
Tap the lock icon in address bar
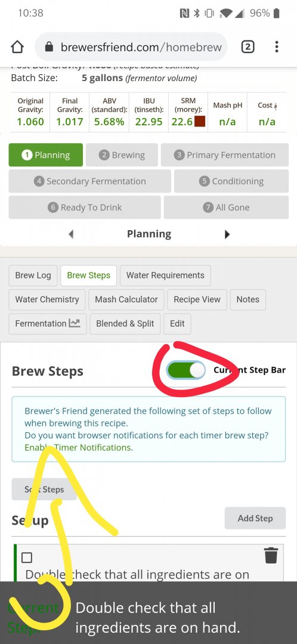click(x=49, y=47)
